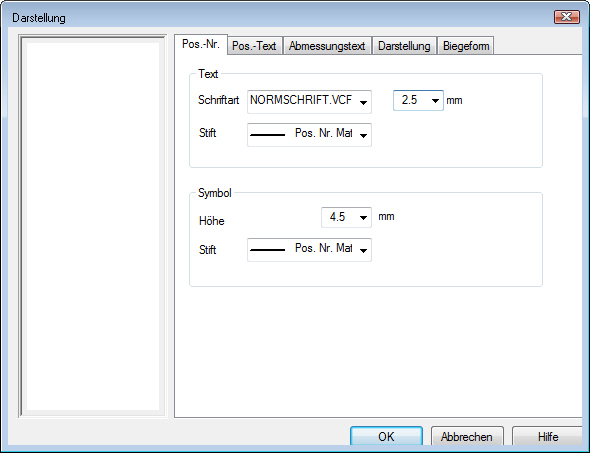Screen dimensions: 590x453
Task: Select the Pos.-Nr. tab
Action: pyautogui.click(x=201, y=44)
